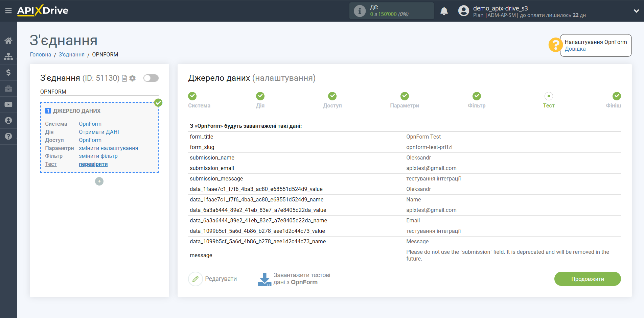The width and height of the screenshot is (644, 318).
Task: Click the Продовжити button
Action: pyautogui.click(x=588, y=279)
